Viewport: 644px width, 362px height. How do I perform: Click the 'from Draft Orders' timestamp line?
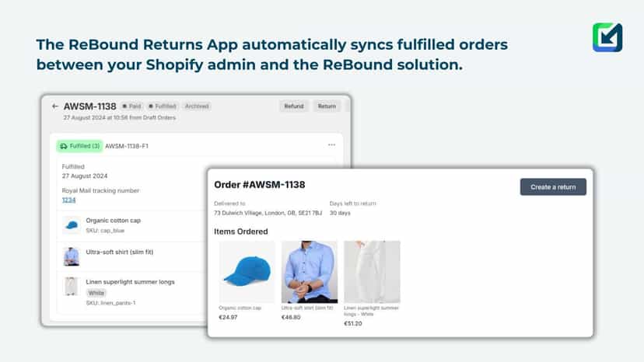coord(120,118)
